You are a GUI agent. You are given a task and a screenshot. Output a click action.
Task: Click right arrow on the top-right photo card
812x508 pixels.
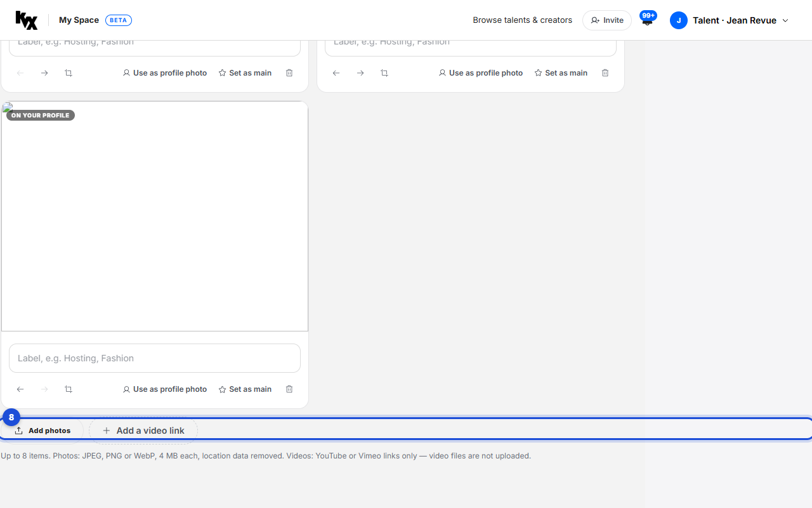(360, 73)
